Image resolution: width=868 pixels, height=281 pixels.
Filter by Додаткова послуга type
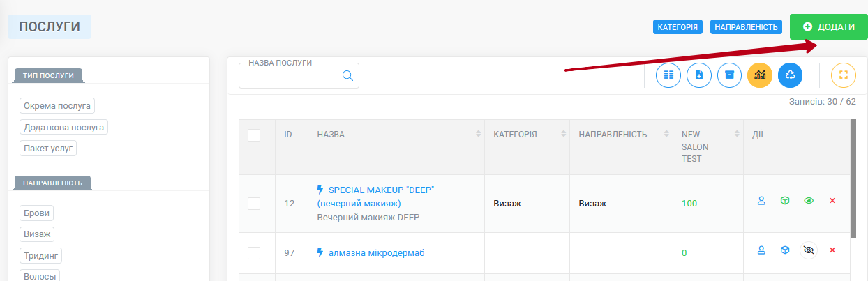click(63, 127)
